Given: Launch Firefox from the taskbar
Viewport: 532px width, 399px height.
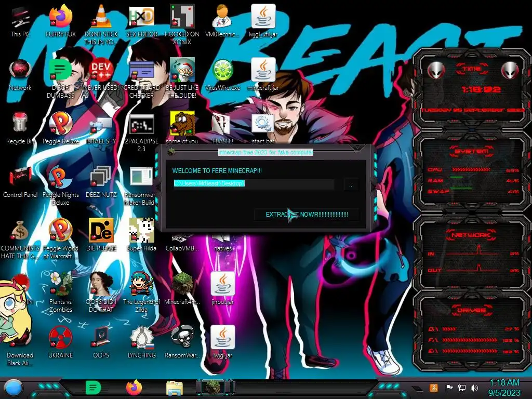Looking at the screenshot, I should click(134, 388).
